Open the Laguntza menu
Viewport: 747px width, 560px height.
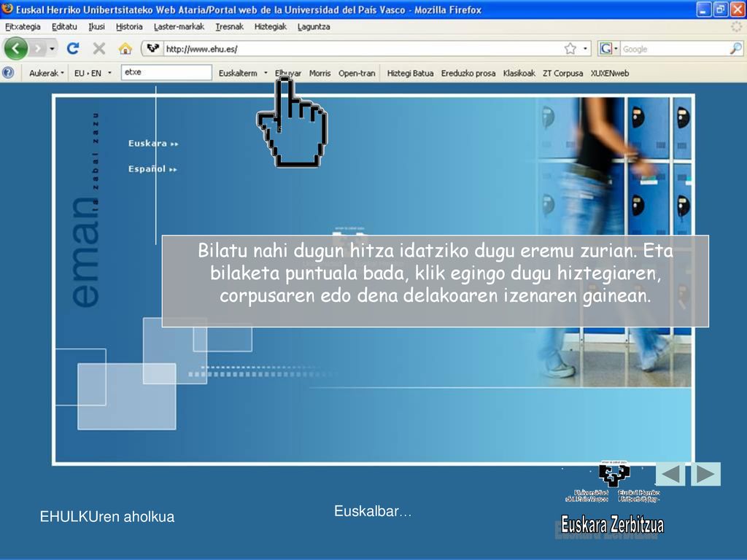pos(314,27)
